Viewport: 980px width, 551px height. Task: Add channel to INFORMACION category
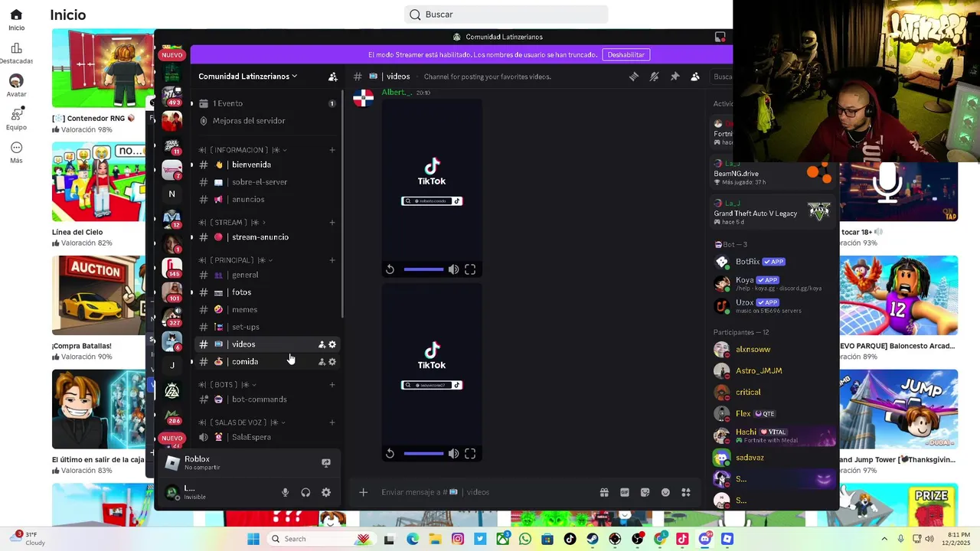point(332,150)
